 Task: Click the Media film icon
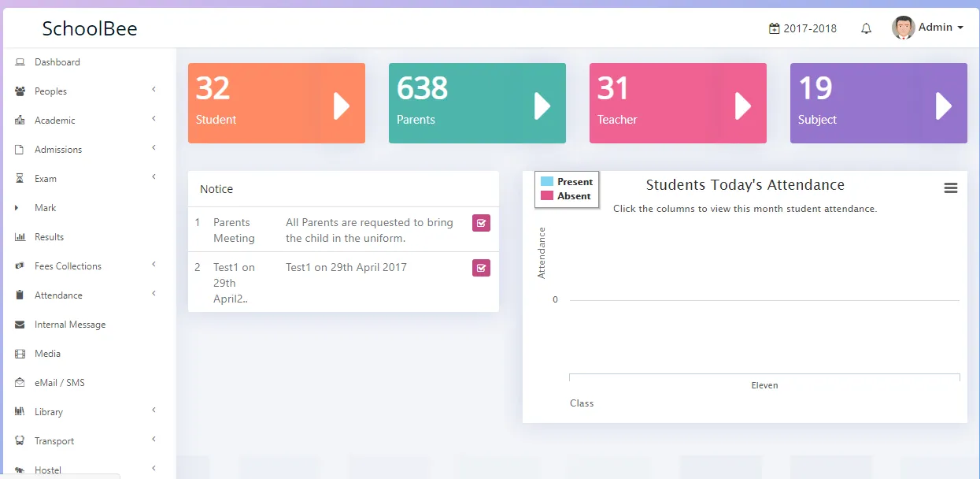click(x=20, y=354)
